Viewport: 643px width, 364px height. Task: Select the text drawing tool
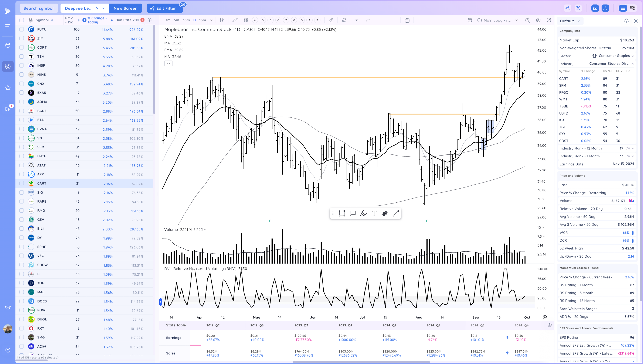[x=374, y=213]
